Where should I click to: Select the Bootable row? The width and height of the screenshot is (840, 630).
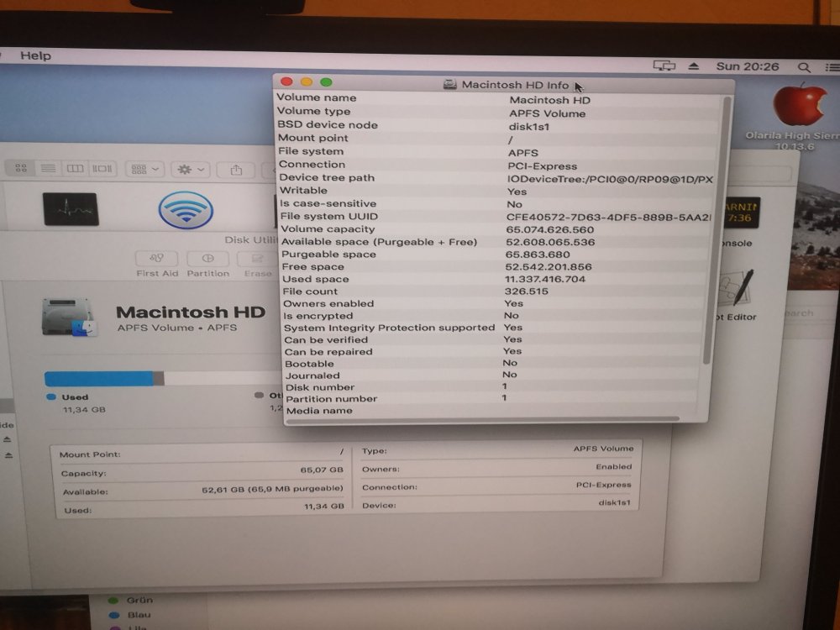click(x=492, y=363)
